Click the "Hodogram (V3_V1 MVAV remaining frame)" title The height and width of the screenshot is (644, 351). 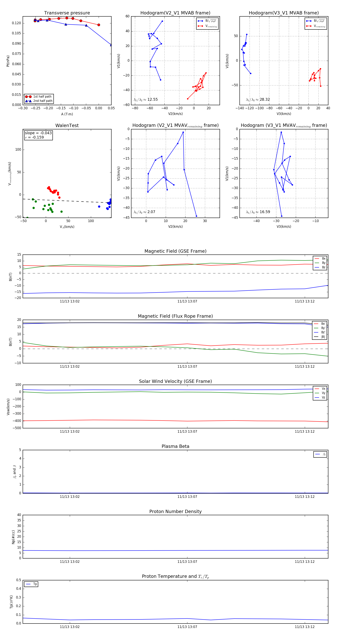pos(284,125)
